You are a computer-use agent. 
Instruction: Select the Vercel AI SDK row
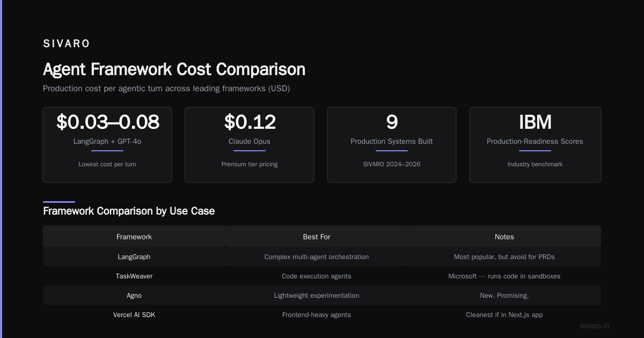(322, 315)
